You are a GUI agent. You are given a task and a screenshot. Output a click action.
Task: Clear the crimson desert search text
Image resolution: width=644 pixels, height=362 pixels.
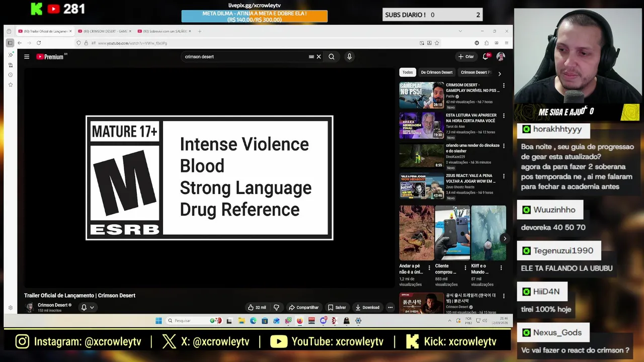318,57
